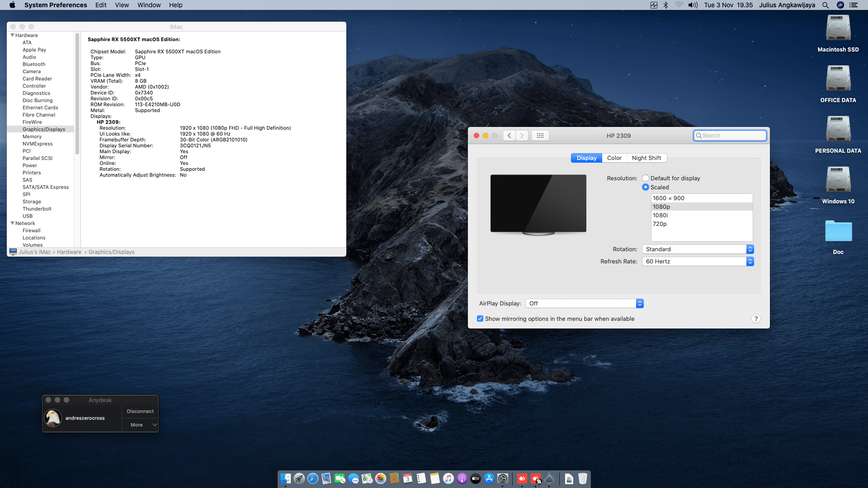
Task: Open Messages from the Dock
Action: (354, 479)
